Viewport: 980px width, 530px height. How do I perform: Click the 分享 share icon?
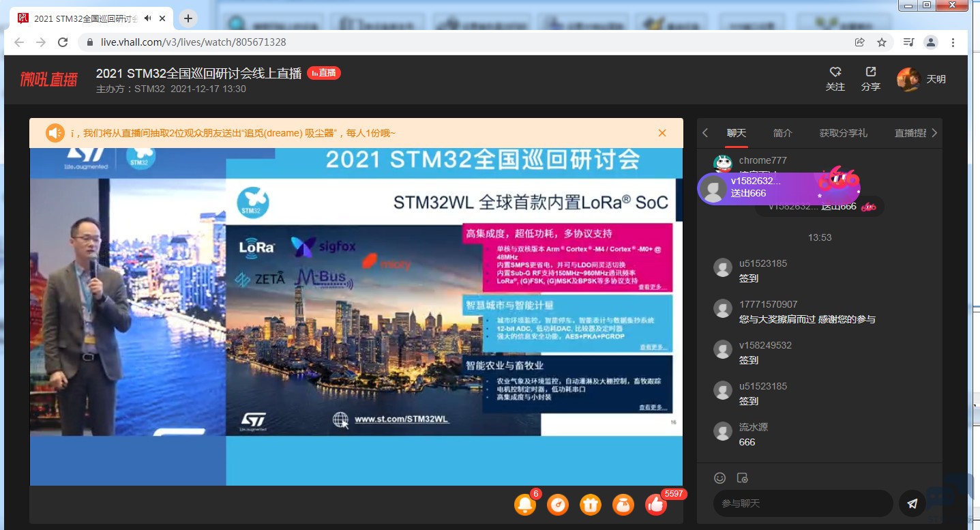point(871,72)
